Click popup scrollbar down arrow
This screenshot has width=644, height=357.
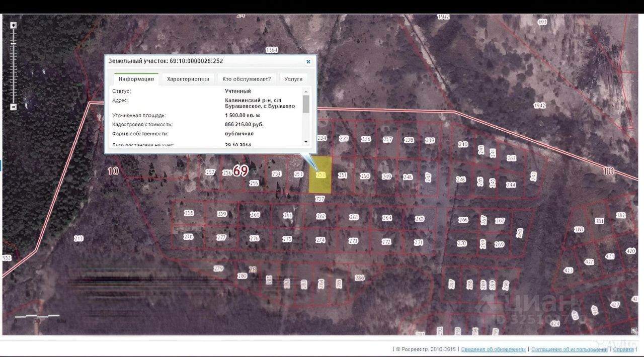click(306, 142)
